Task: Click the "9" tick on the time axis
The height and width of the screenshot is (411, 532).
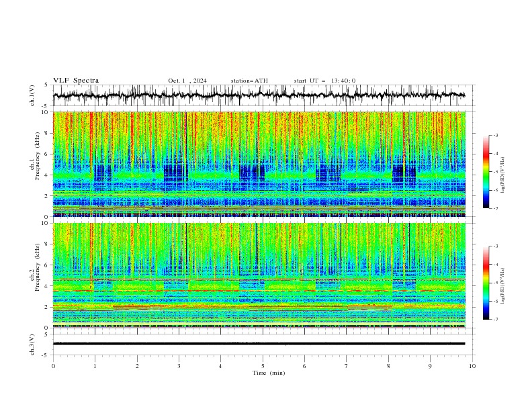Action: pos(430,366)
